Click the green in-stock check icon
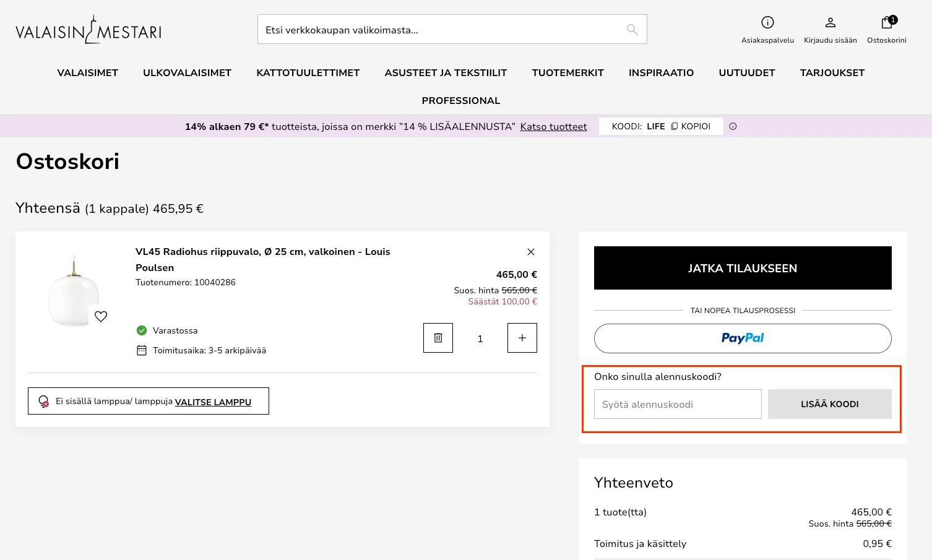Viewport: 932px width, 560px height. coord(142,330)
